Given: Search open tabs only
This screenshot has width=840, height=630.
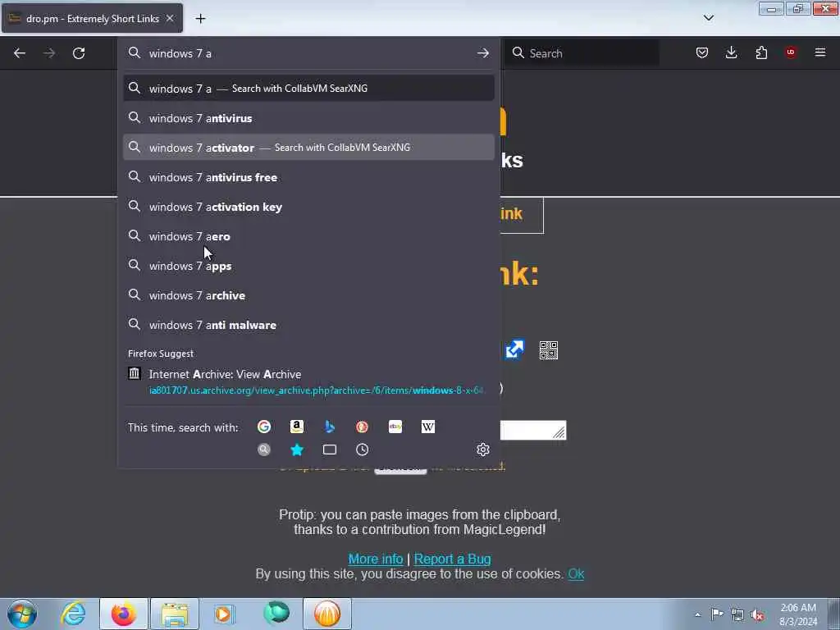Looking at the screenshot, I should (x=330, y=450).
